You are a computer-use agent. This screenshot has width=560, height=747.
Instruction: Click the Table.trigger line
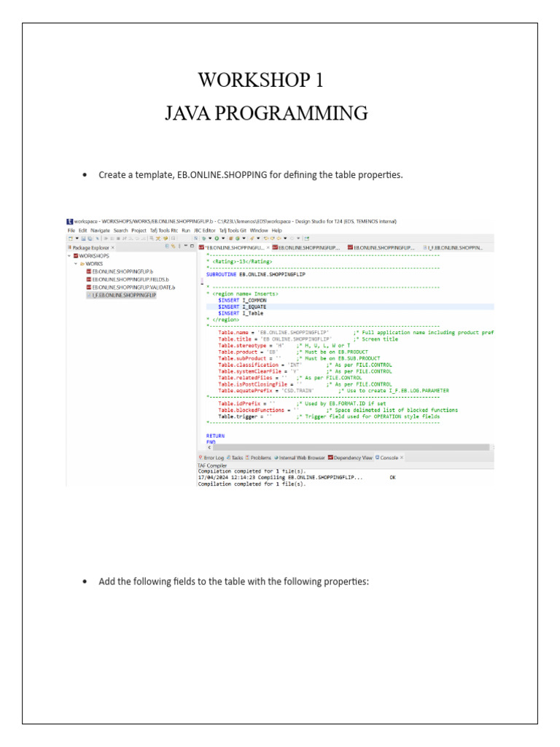coord(329,417)
